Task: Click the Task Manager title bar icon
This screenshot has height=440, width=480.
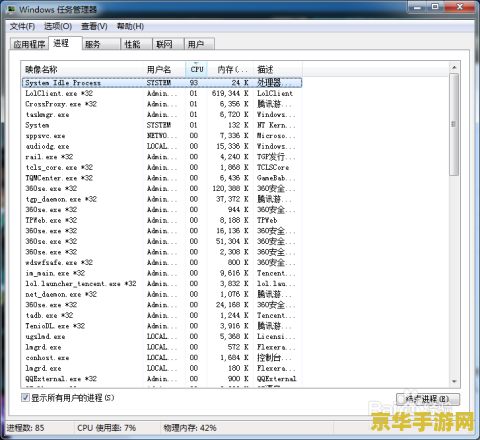Action: (x=10, y=9)
